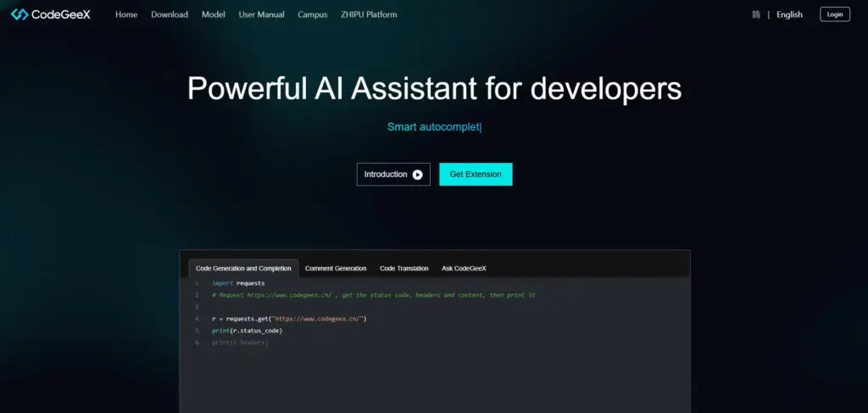Click the 'Powerful AI Assistant for developers' heading
Viewport: 868px width, 413px height.
(435, 88)
